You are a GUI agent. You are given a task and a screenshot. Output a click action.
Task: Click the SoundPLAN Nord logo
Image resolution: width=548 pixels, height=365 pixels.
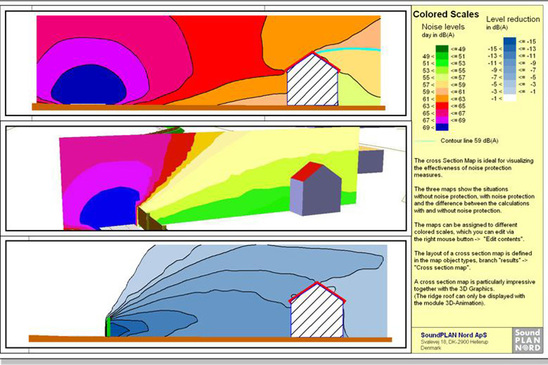click(x=527, y=340)
